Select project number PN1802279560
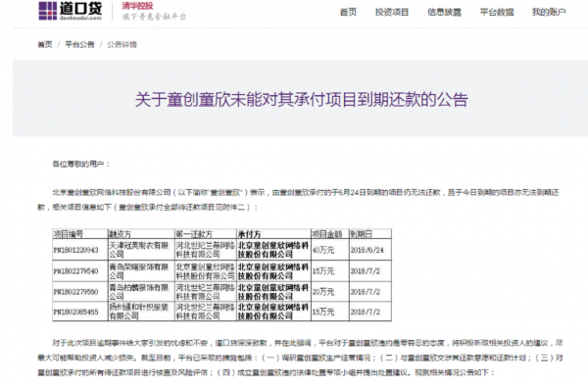The width and height of the screenshot is (588, 386). click(x=75, y=292)
